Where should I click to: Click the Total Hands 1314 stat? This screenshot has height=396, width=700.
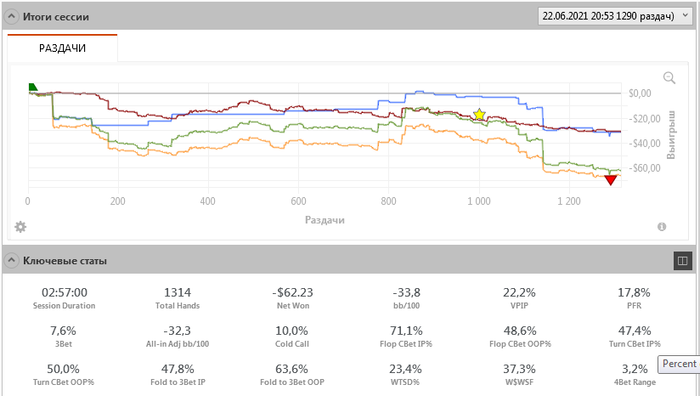(x=177, y=298)
